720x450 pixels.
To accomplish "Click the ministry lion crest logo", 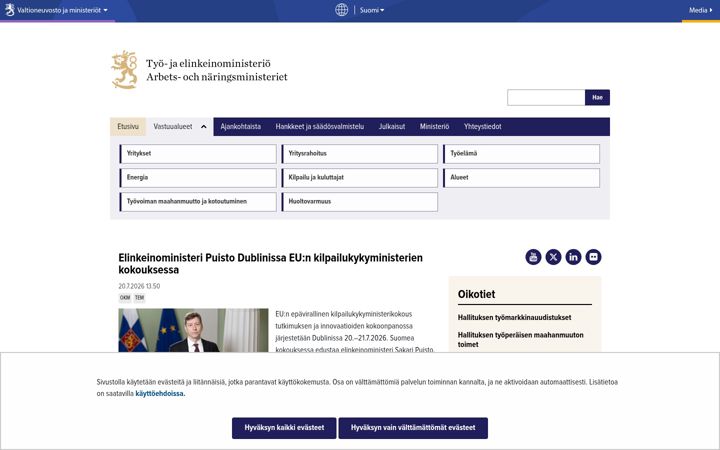I will (x=124, y=69).
